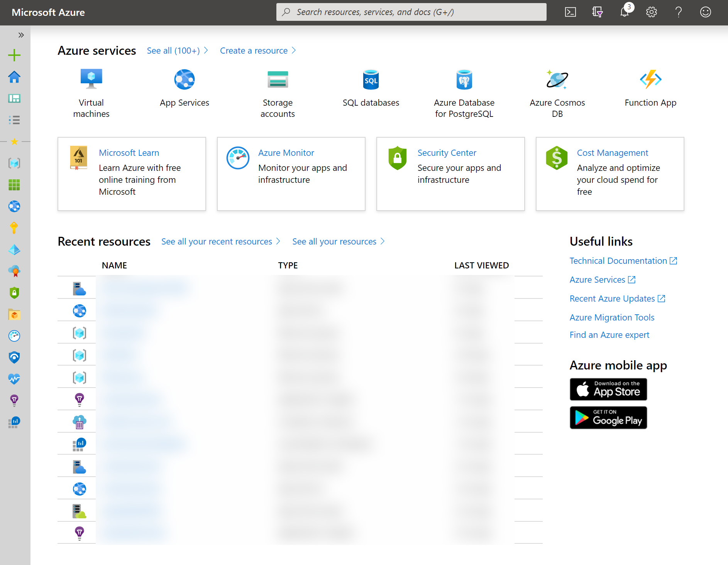The height and width of the screenshot is (565, 728).
Task: Click the NAME column header
Action: pos(114,265)
